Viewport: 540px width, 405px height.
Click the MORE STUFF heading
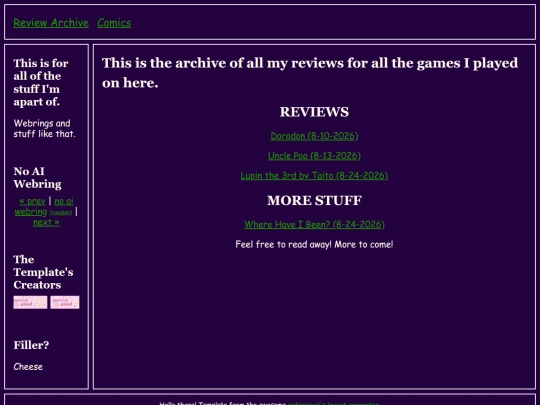pos(314,200)
